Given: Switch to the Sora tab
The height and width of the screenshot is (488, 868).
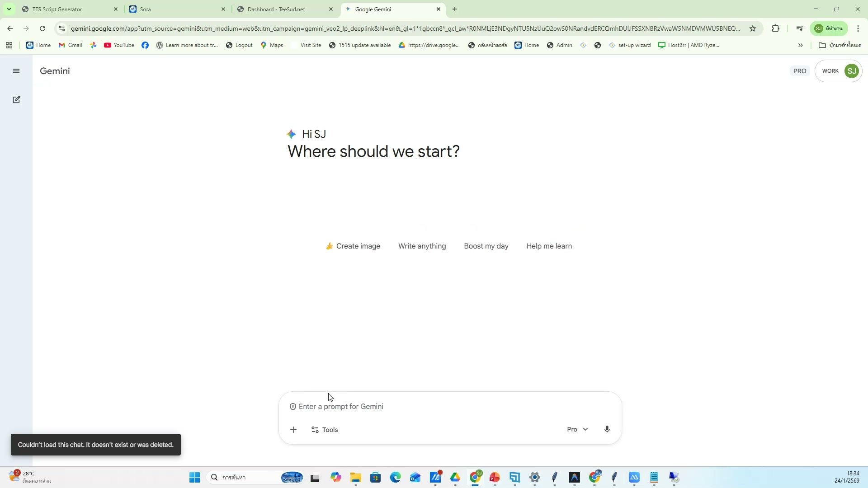Looking at the screenshot, I should click(x=176, y=9).
